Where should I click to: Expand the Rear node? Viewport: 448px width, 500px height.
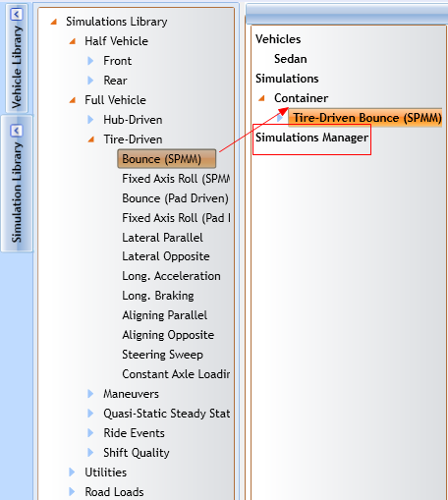(x=90, y=81)
